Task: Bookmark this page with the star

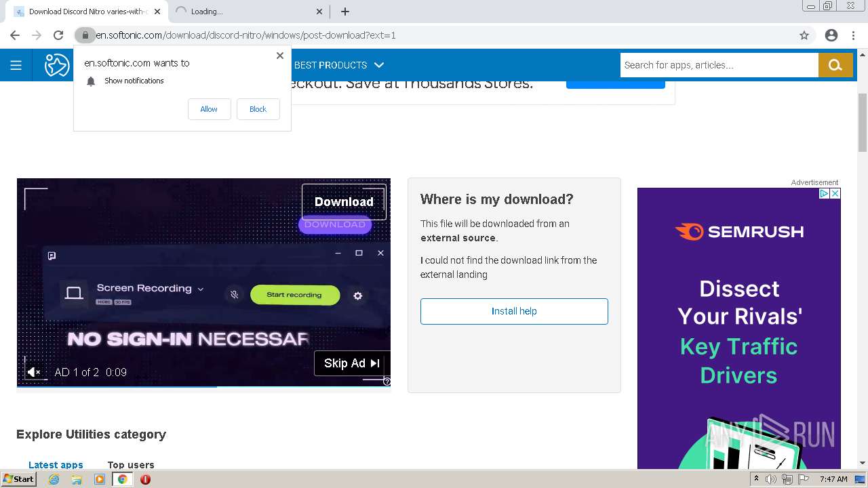Action: tap(804, 35)
